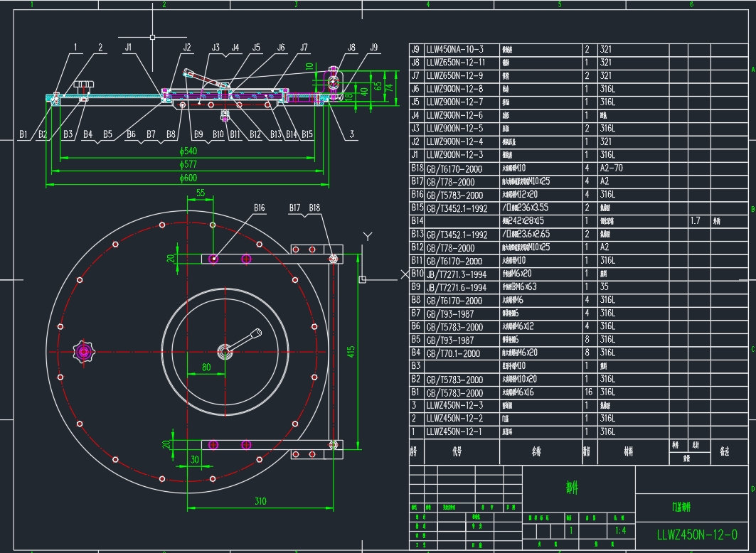
Task: Select the B17 callout label in the plan view
Action: [x=294, y=208]
